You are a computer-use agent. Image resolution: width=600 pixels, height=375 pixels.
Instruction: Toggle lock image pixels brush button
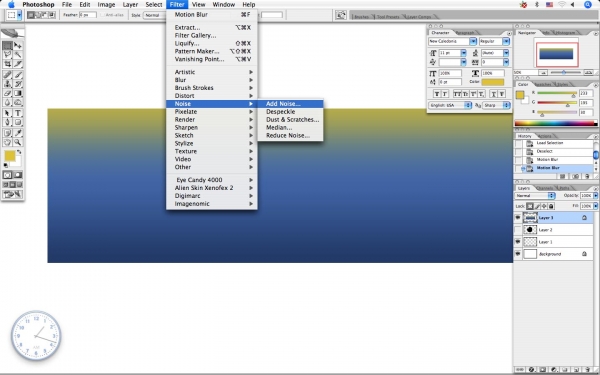point(537,206)
